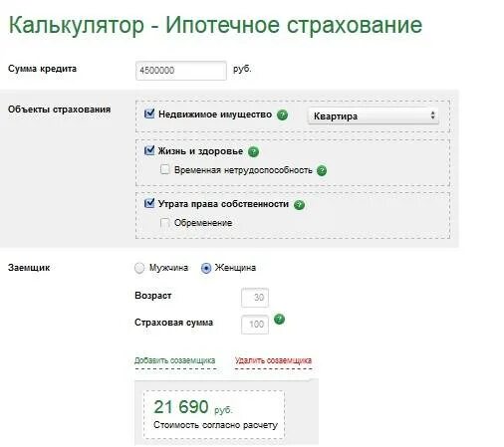This screenshot has height=447, width=504.
Task: Open help icon beside Недвижимое имущество
Action: tap(282, 114)
